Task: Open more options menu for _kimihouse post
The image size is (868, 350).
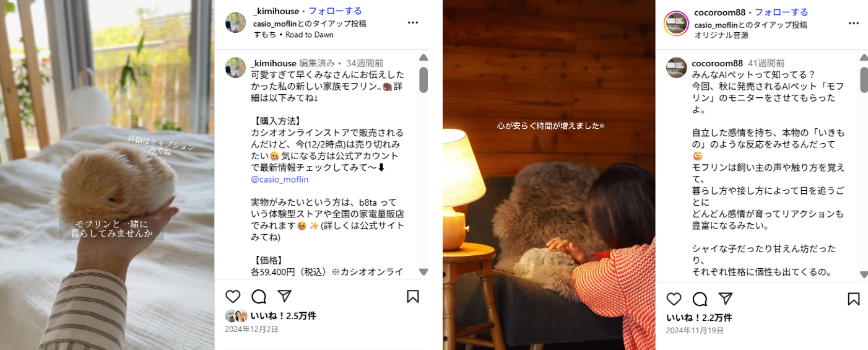Action: (x=413, y=23)
